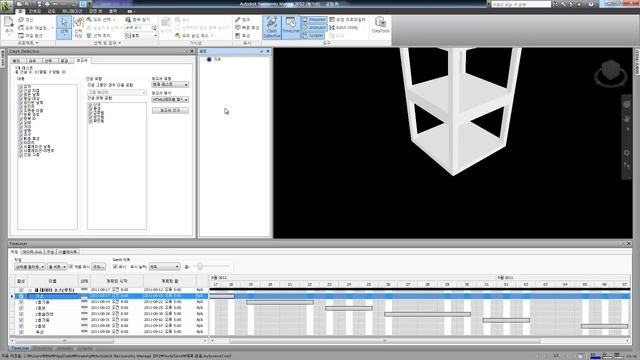Open the report format HTML dropdown
This screenshot has width=640, height=360.
coord(170,100)
